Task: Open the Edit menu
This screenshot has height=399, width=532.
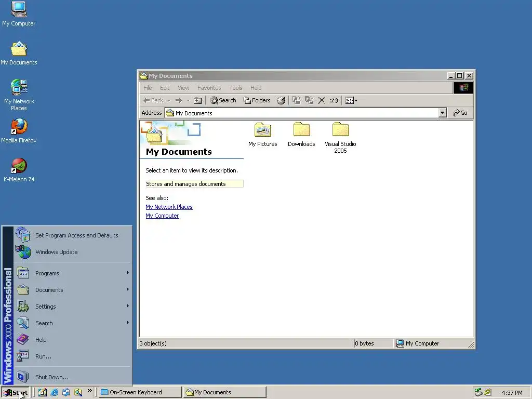Action: point(165,88)
